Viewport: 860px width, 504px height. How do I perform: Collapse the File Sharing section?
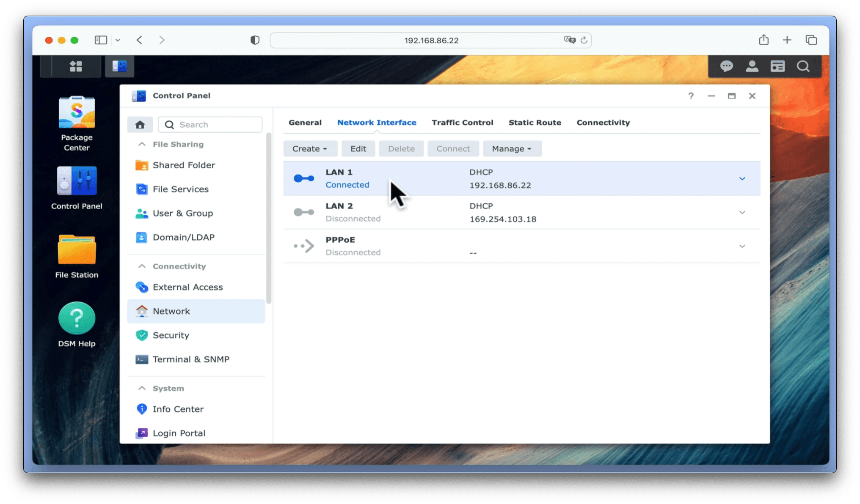click(x=142, y=145)
